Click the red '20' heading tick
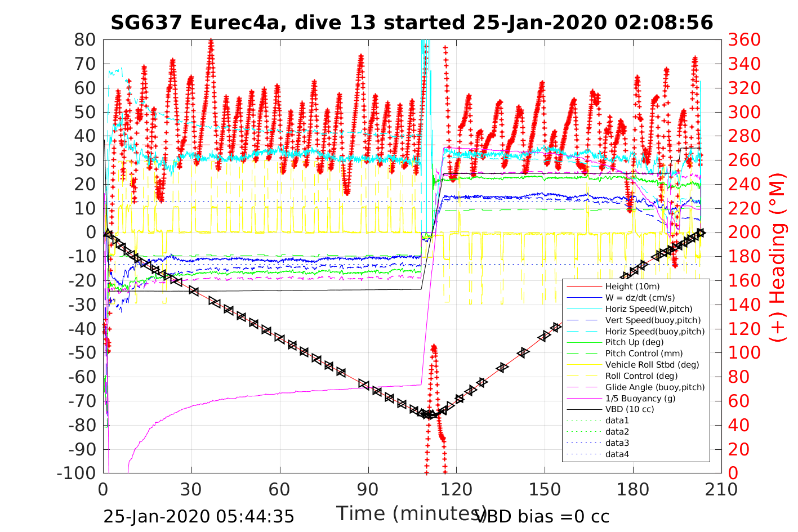 [739, 449]
